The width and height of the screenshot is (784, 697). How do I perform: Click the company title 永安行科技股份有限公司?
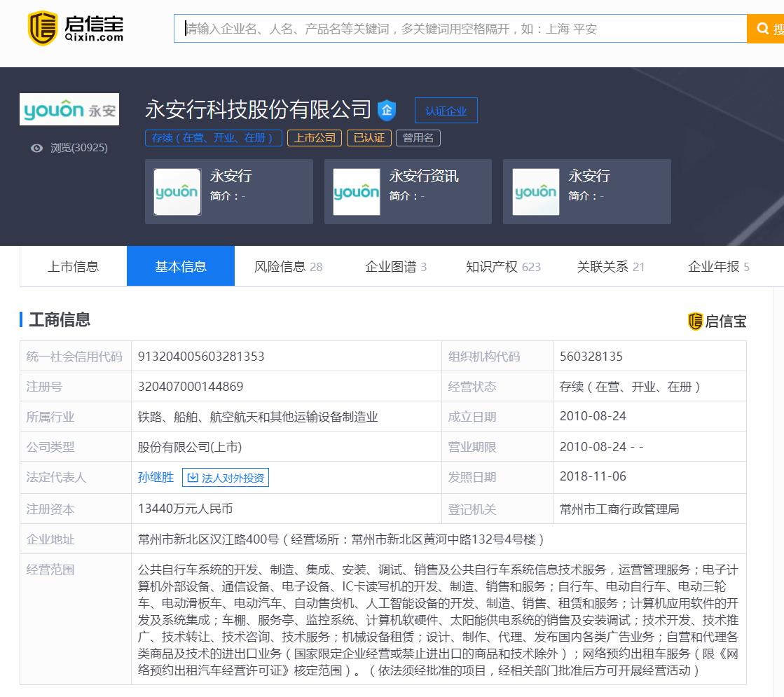pos(258,109)
